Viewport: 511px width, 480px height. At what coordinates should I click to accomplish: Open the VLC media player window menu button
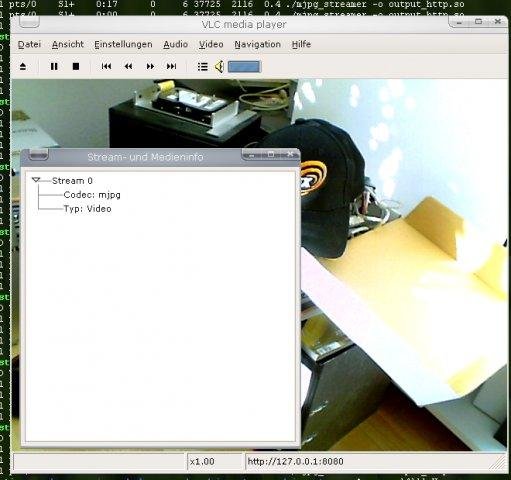pyautogui.click(x=29, y=22)
